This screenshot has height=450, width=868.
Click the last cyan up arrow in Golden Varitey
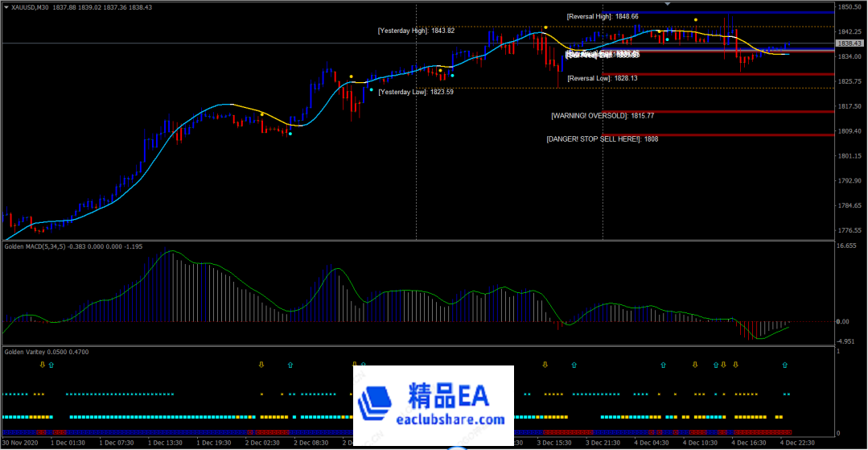point(786,365)
